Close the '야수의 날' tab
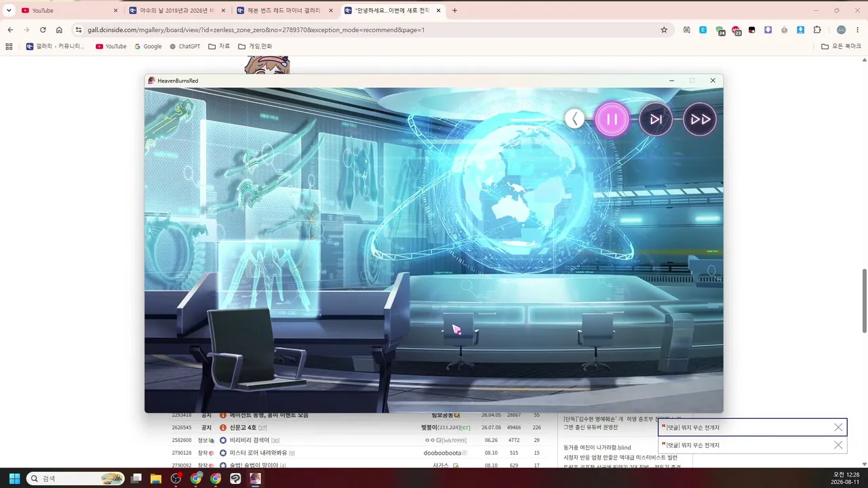868x488 pixels. tap(223, 10)
